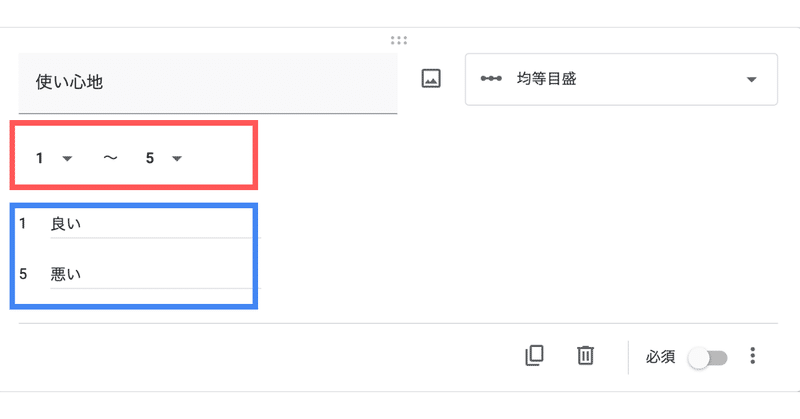
Task: Open the three-dot more options menu
Action: point(753,356)
